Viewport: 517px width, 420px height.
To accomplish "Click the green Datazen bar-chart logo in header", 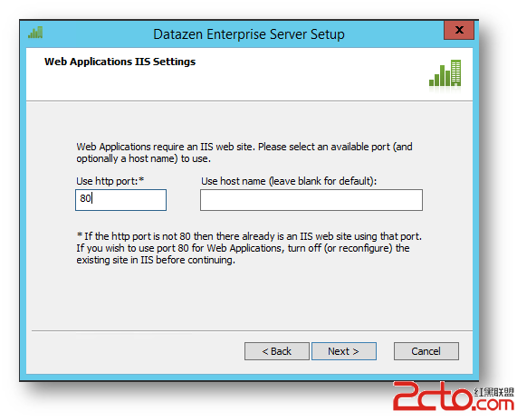I will (445, 72).
